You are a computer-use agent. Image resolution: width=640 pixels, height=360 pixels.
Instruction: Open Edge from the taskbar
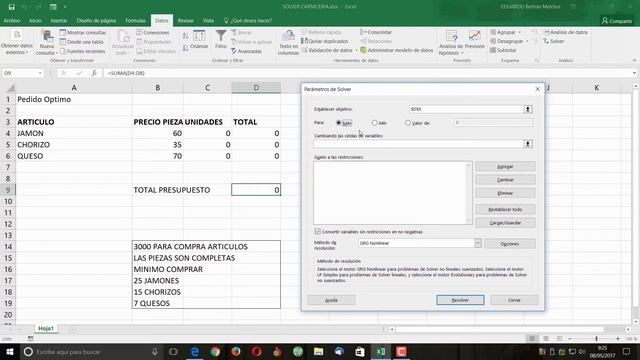tap(195, 351)
